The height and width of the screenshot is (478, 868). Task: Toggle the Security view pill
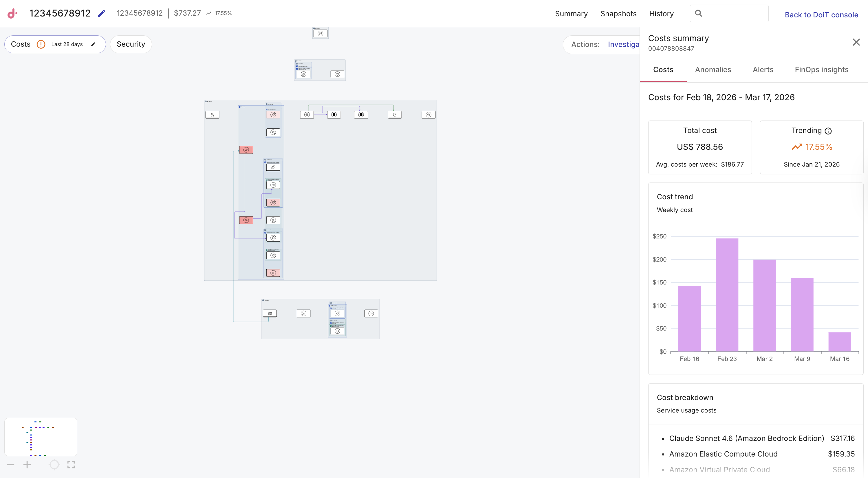(x=131, y=44)
